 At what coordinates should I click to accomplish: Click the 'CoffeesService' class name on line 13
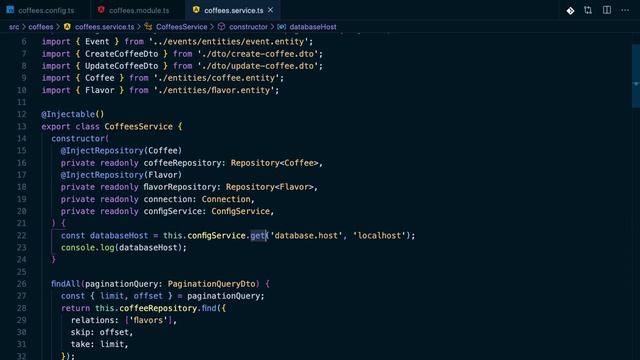(138, 127)
